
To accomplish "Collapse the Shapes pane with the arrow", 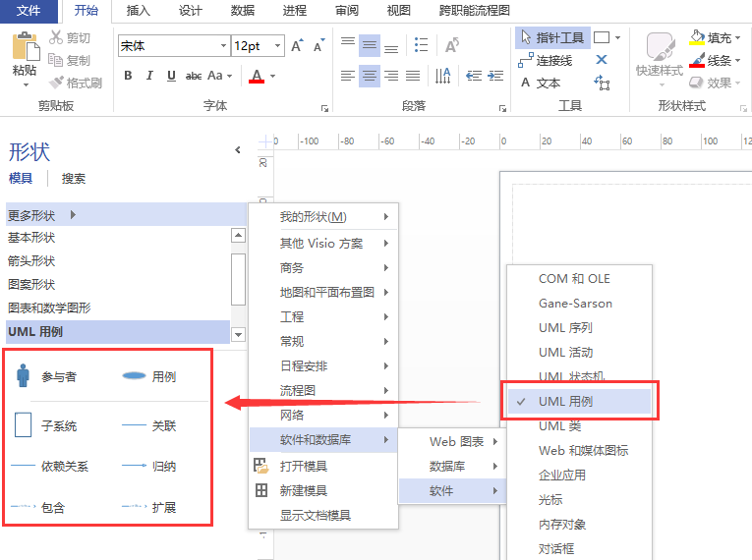I will [238, 150].
